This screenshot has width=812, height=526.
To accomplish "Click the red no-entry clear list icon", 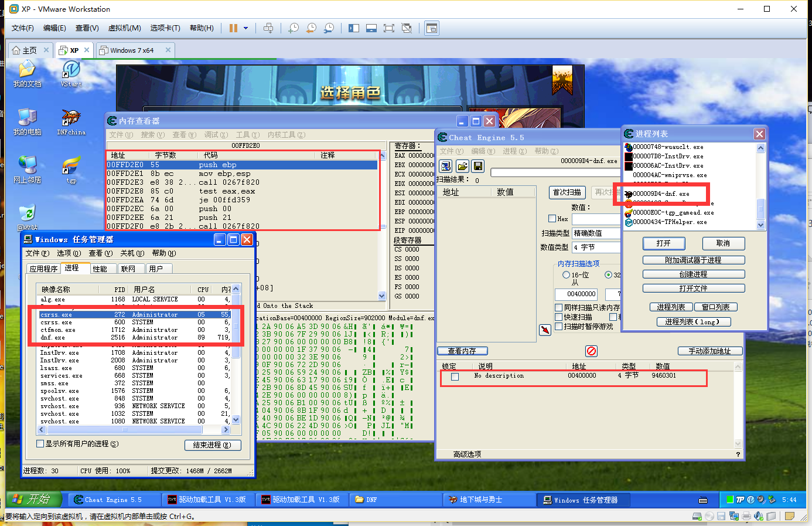I will pyautogui.click(x=591, y=351).
